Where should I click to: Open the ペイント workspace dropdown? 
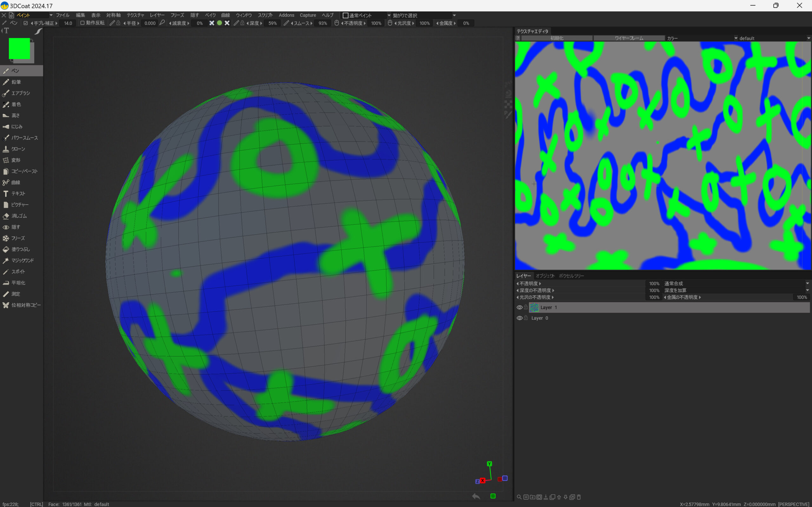click(51, 16)
